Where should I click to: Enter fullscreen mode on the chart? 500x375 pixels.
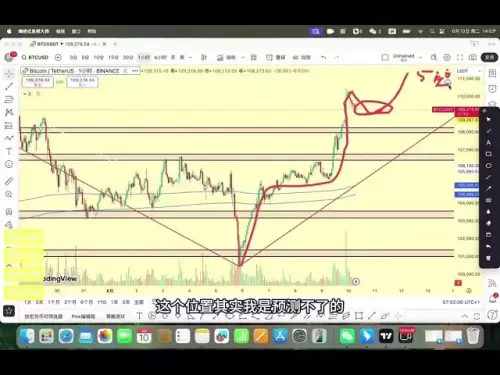(x=460, y=57)
